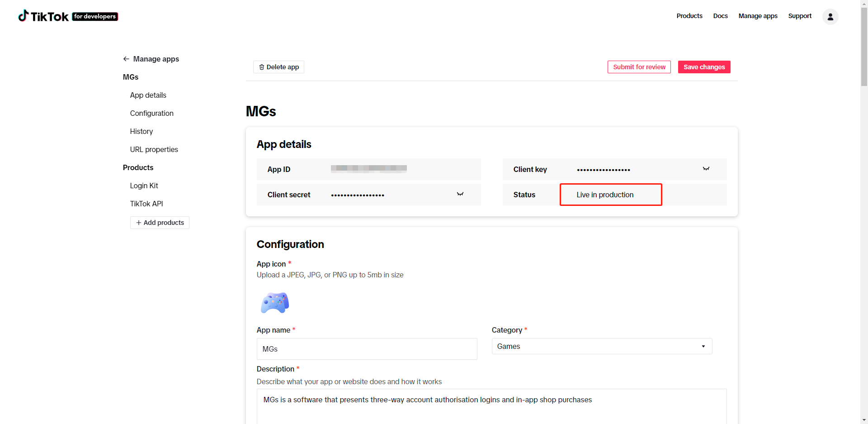Reveal the hidden Client secret value
This screenshot has height=424, width=868.
pyautogui.click(x=460, y=194)
